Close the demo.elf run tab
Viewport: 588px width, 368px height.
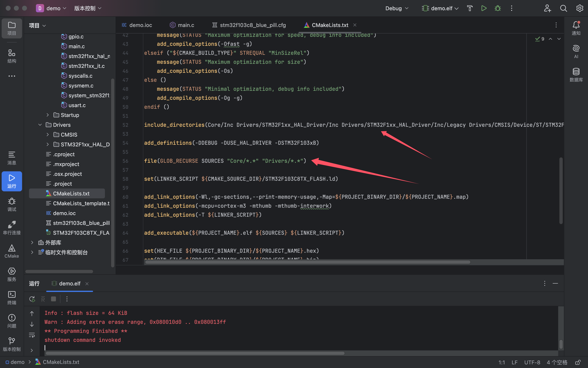click(x=87, y=284)
